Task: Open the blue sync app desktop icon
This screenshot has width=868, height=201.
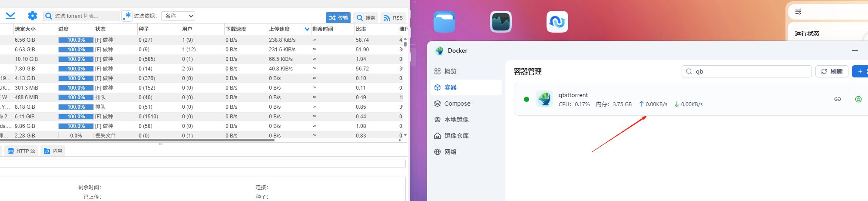Action: (x=557, y=22)
